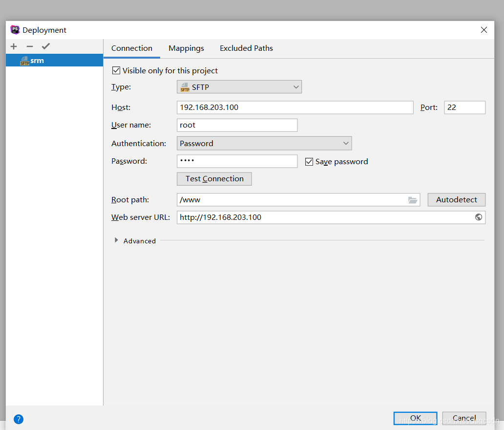Viewport: 504px width, 430px height.
Task: Click the Cancel button
Action: pos(464,418)
